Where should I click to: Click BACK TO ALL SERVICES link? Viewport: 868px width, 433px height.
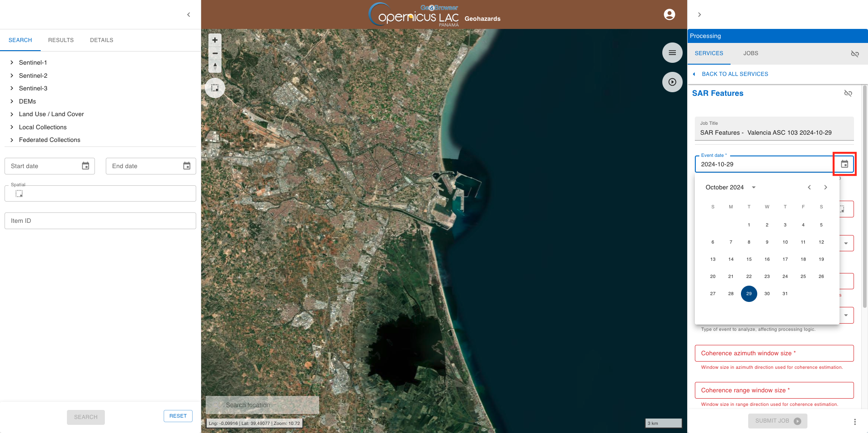point(735,74)
